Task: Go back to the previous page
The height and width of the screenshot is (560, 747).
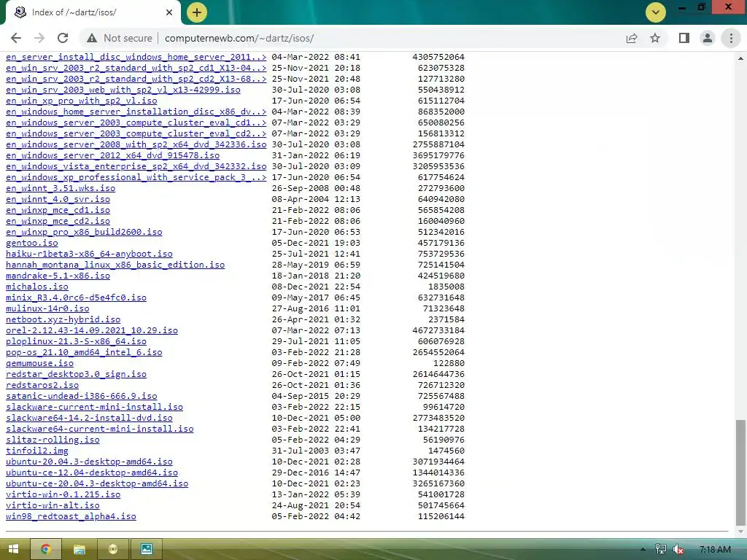Action: click(16, 38)
